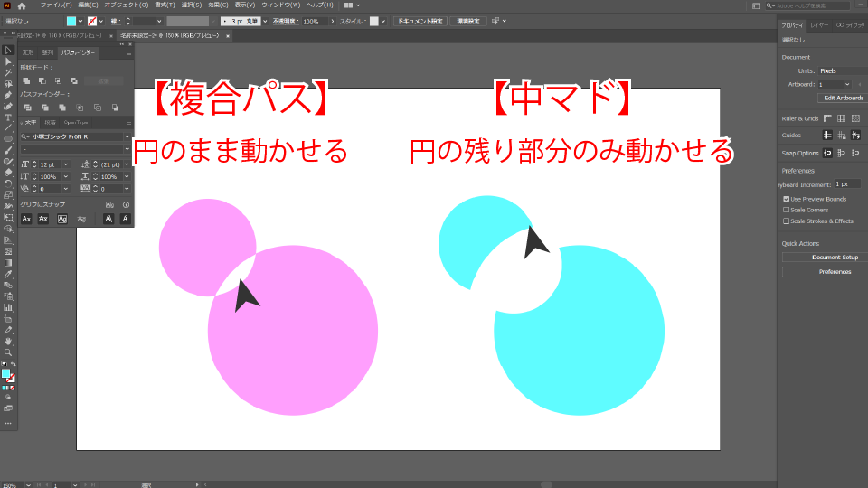The width and height of the screenshot is (868, 488).
Task: Open the 12 pt font size dropdown
Action: [x=66, y=164]
